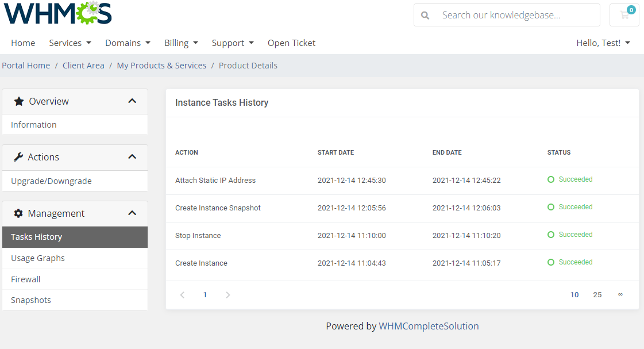Open the Services dropdown menu
Viewport: 644px width, 349px height.
click(x=70, y=43)
